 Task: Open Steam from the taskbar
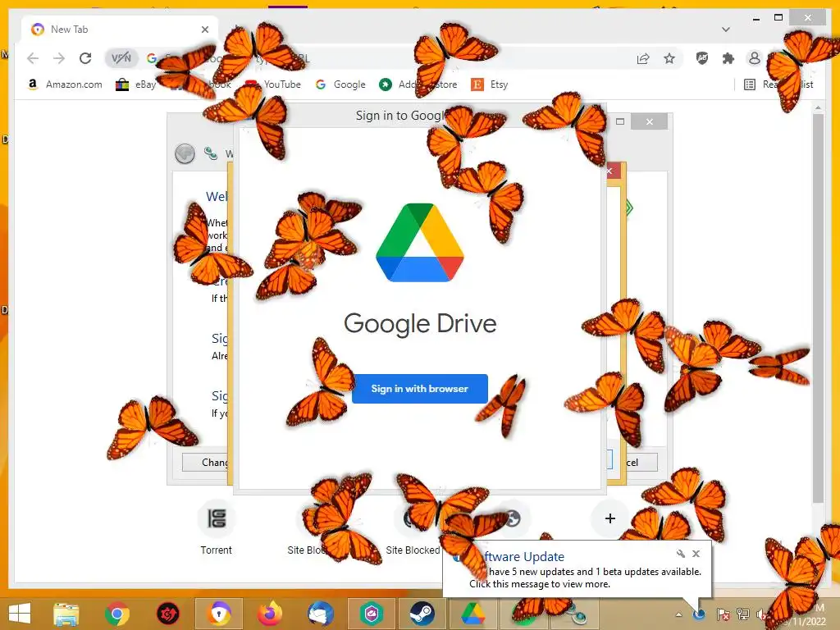(x=422, y=614)
